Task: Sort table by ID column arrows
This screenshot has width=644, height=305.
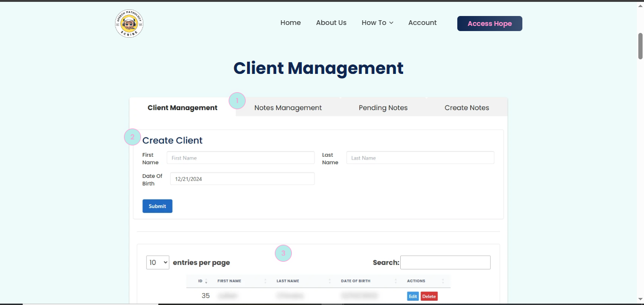Action: [x=206, y=281]
